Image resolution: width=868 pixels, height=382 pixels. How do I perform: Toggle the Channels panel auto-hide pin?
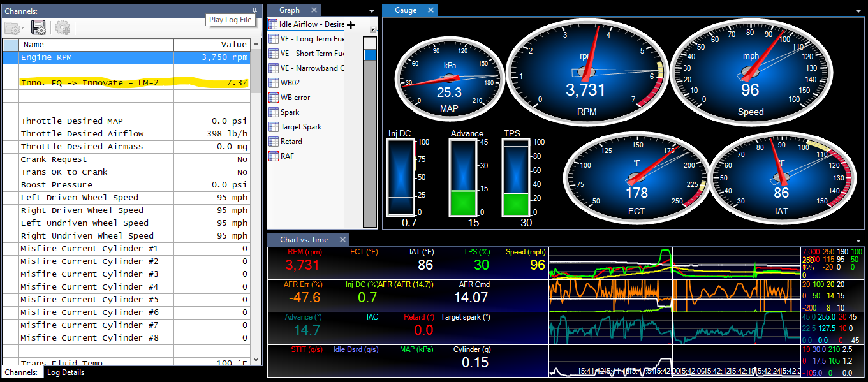click(x=254, y=11)
